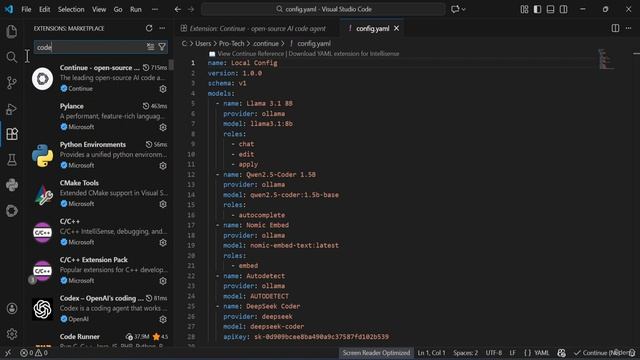Open .continue breadcrumb dropdown
The width and height of the screenshot is (640, 360).
coord(265,43)
